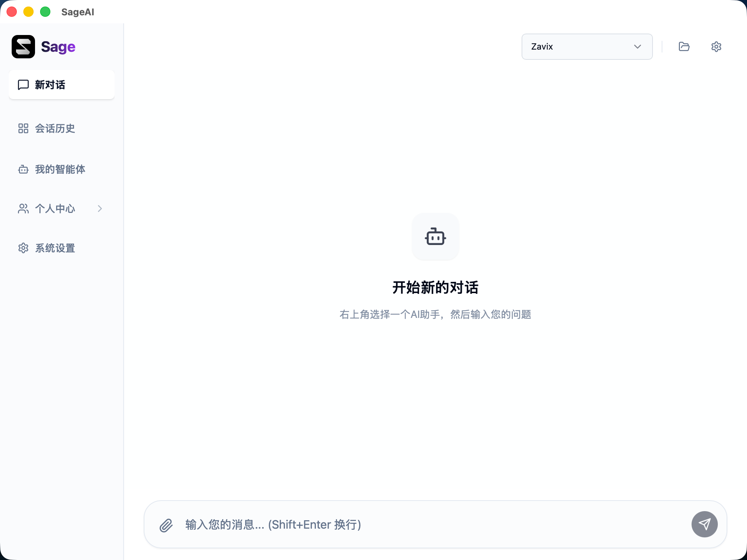Select the 新对话 chat icon in sidebar

click(23, 85)
